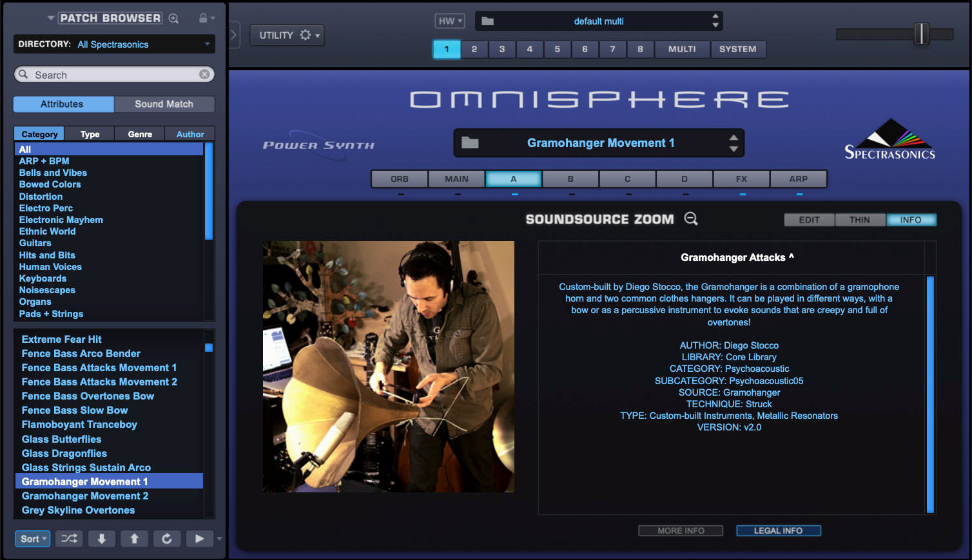Image resolution: width=972 pixels, height=560 pixels.
Task: Toggle the browser lock icon
Action: click(x=203, y=18)
